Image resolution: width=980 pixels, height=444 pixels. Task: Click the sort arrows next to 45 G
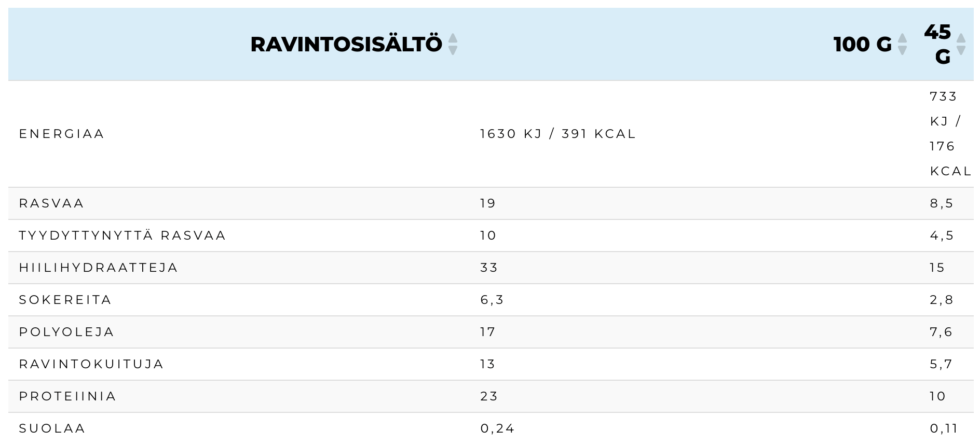961,44
